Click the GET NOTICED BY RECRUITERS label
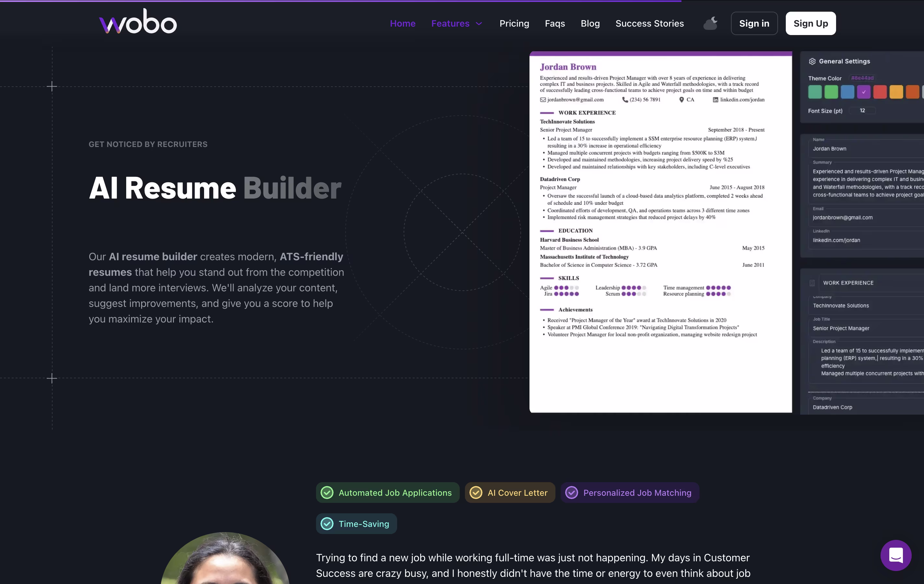This screenshot has height=584, width=924. pyautogui.click(x=148, y=144)
